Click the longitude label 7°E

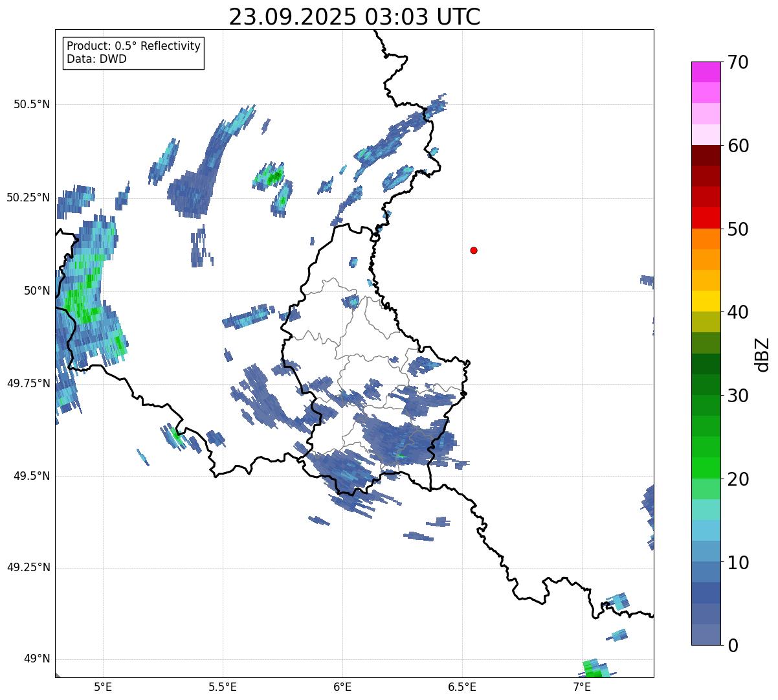click(582, 686)
